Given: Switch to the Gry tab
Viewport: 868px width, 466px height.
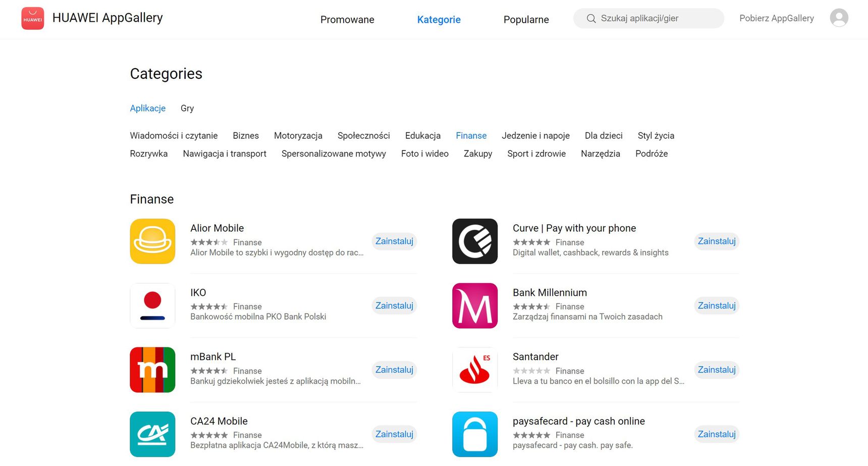Looking at the screenshot, I should coord(187,108).
